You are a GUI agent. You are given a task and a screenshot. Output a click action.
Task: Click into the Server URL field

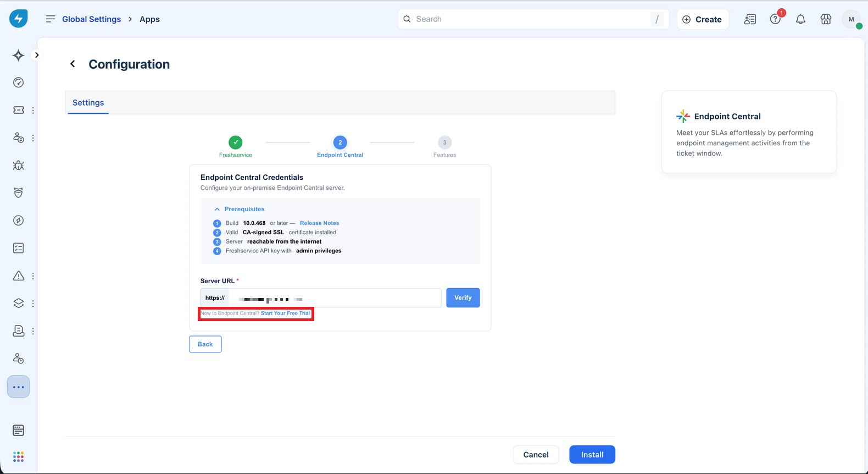[335, 298]
